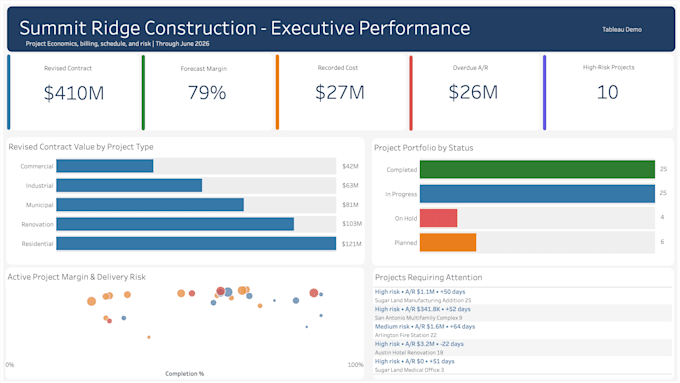
Task: Click Arlington Fire Station 22 project name
Action: tap(405, 335)
